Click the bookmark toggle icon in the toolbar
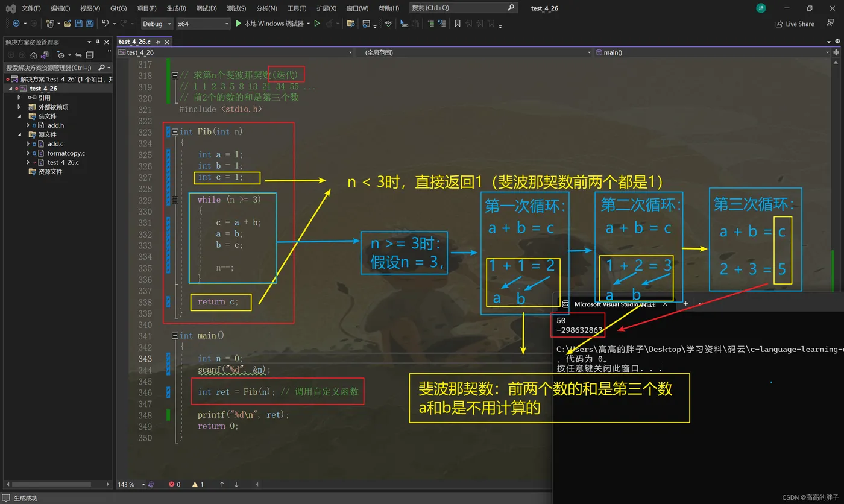Viewport: 844px width, 504px height. tap(458, 24)
